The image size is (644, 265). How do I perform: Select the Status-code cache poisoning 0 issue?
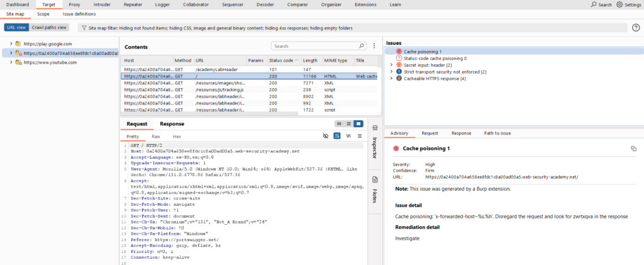[435, 58]
